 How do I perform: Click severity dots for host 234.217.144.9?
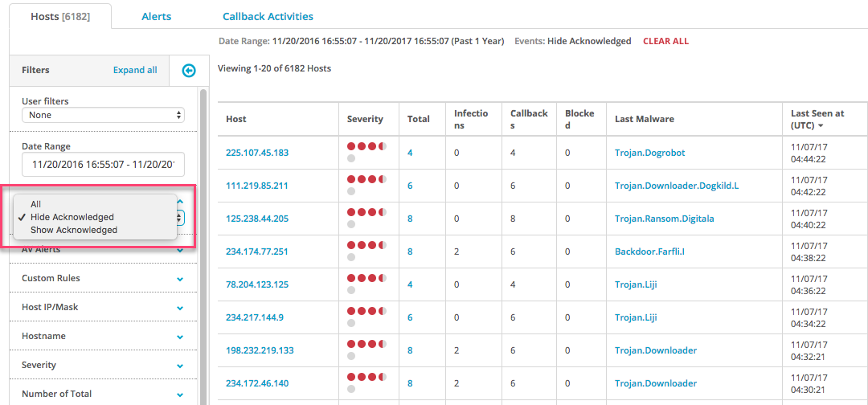[367, 317]
